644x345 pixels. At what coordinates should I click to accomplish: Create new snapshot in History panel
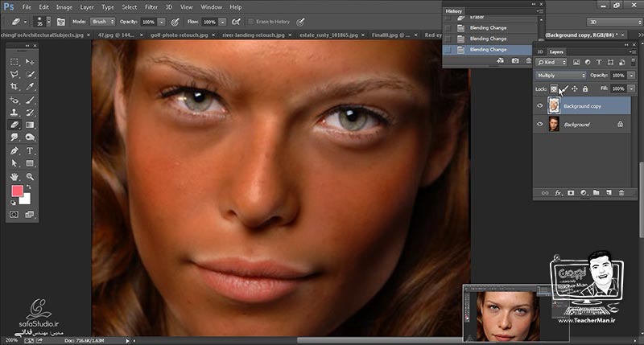pyautogui.click(x=515, y=60)
